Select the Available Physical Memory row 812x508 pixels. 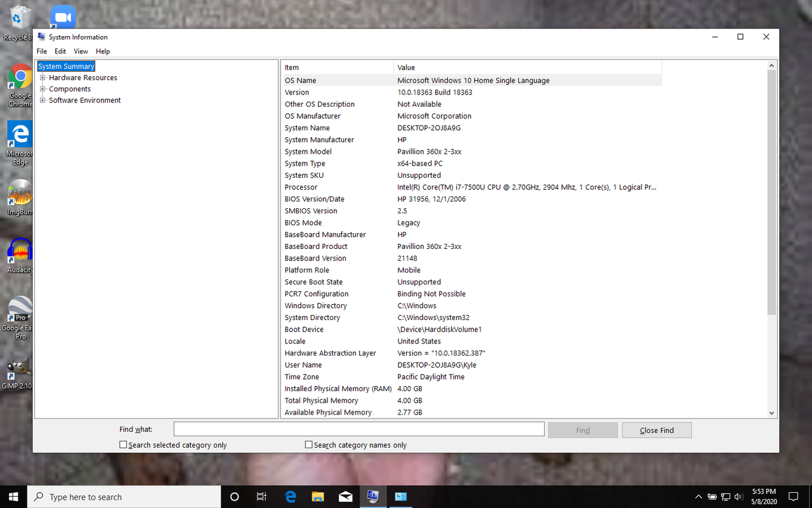(472, 412)
